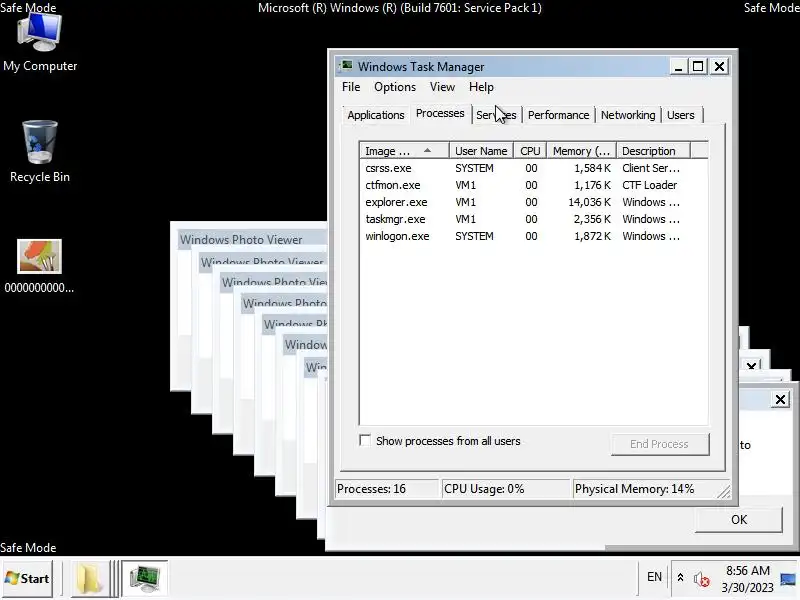The height and width of the screenshot is (600, 800).
Task: Show hidden system tray icons
Action: point(680,578)
